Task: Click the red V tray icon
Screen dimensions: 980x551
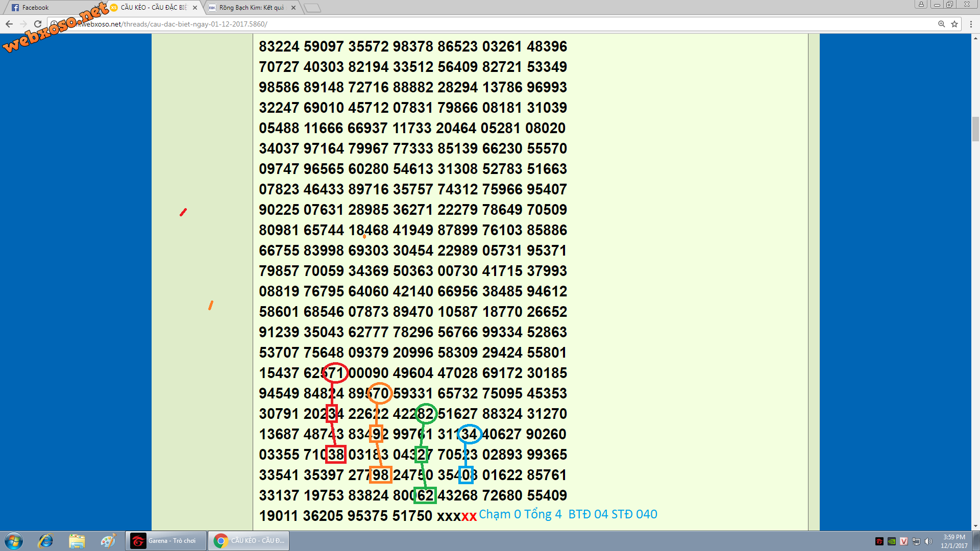Action: [904, 541]
